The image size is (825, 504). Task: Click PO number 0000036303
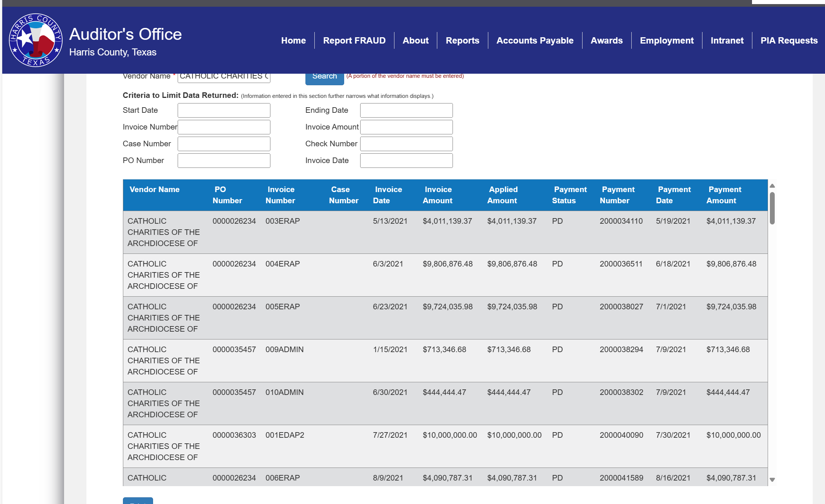pos(234,435)
